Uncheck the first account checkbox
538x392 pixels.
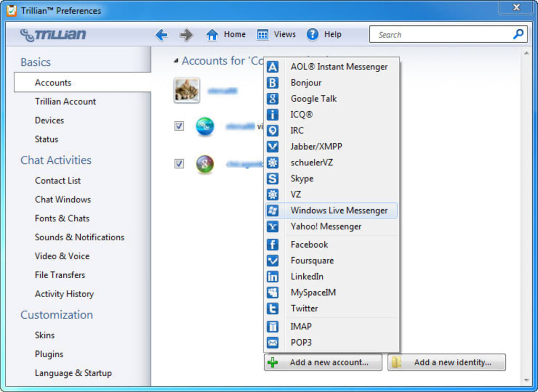[179, 126]
